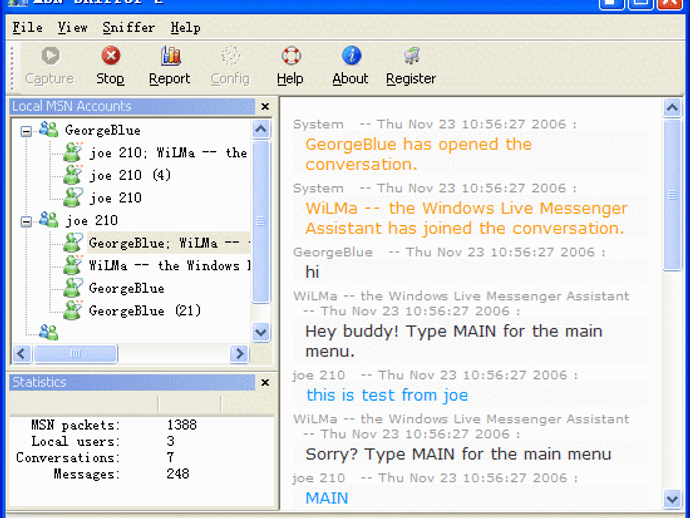Open Help with the lifebuoy icon
The width and height of the screenshot is (690, 518).
(291, 56)
